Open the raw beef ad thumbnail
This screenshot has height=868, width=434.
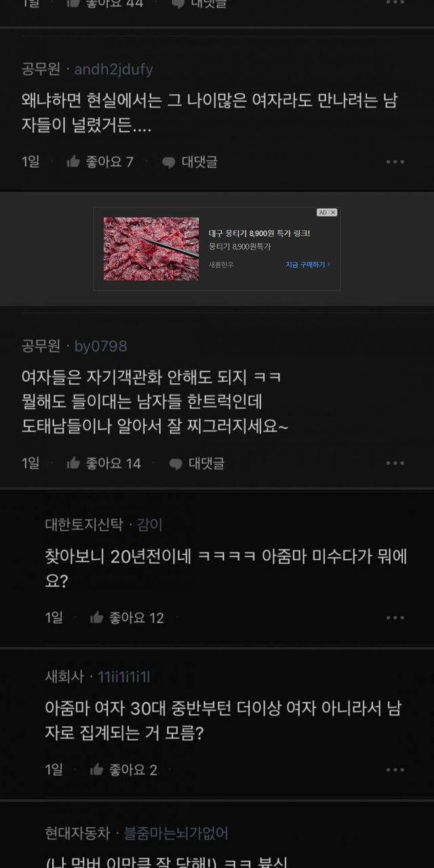tap(151, 249)
